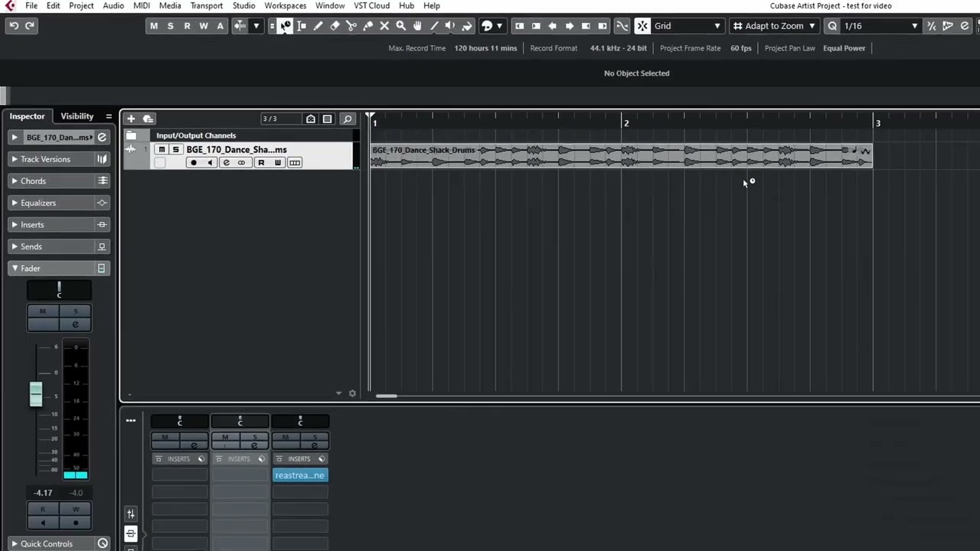Viewport: 980px width, 551px height.
Task: Select the Zoom magnifier tool
Action: (400, 26)
